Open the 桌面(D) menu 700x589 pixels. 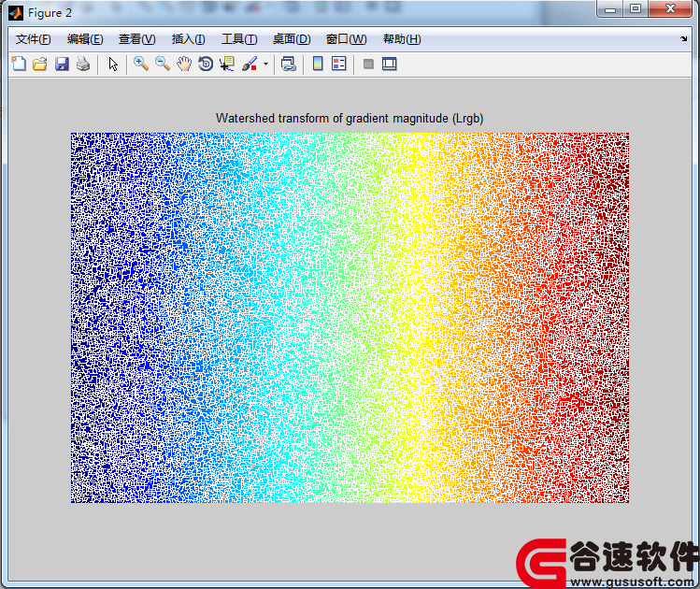tap(292, 39)
